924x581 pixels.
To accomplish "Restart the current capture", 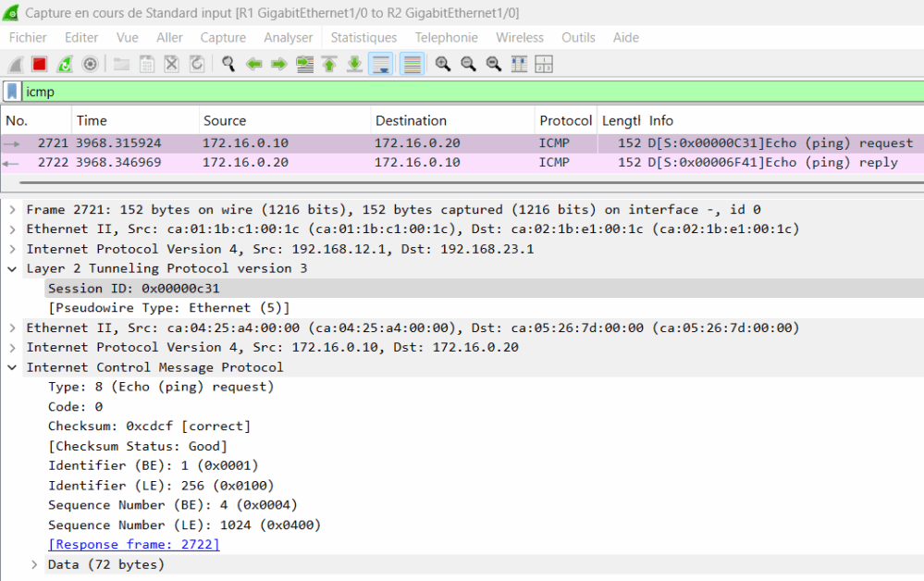I will click(x=65, y=64).
